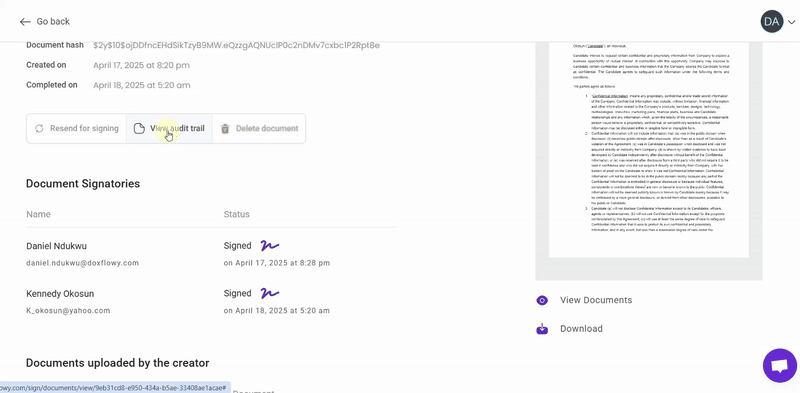Resend the document for signing
Screen dimensions: 800x393
[76, 129]
